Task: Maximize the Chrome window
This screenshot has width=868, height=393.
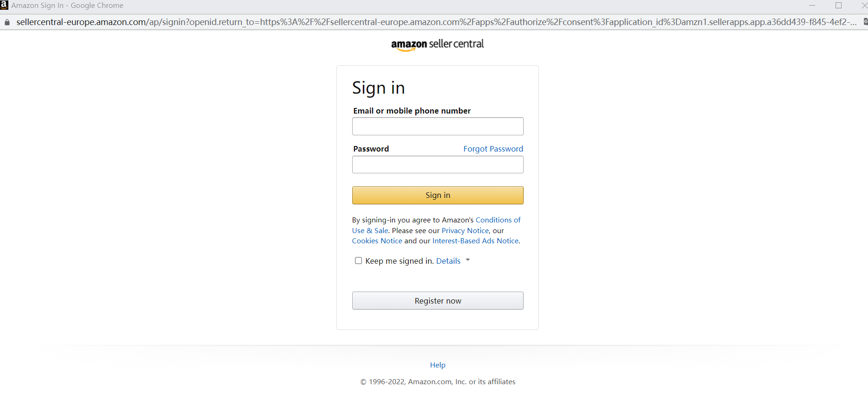Action: click(x=838, y=6)
